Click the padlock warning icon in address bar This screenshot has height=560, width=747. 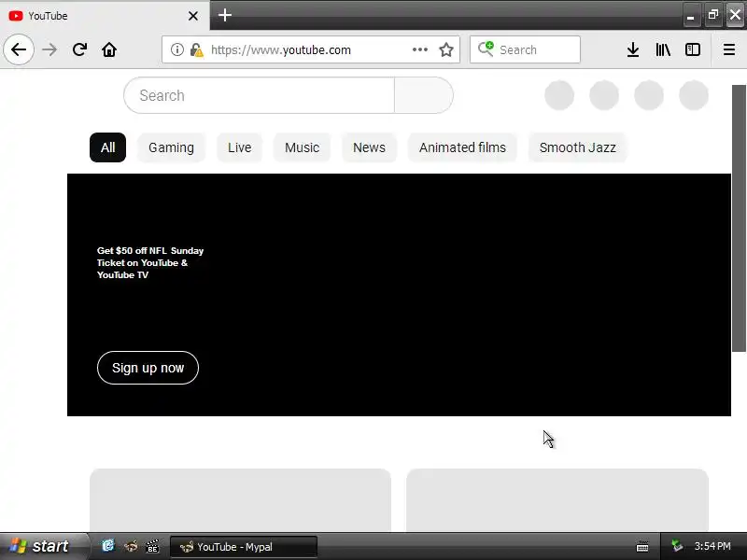coord(196,49)
